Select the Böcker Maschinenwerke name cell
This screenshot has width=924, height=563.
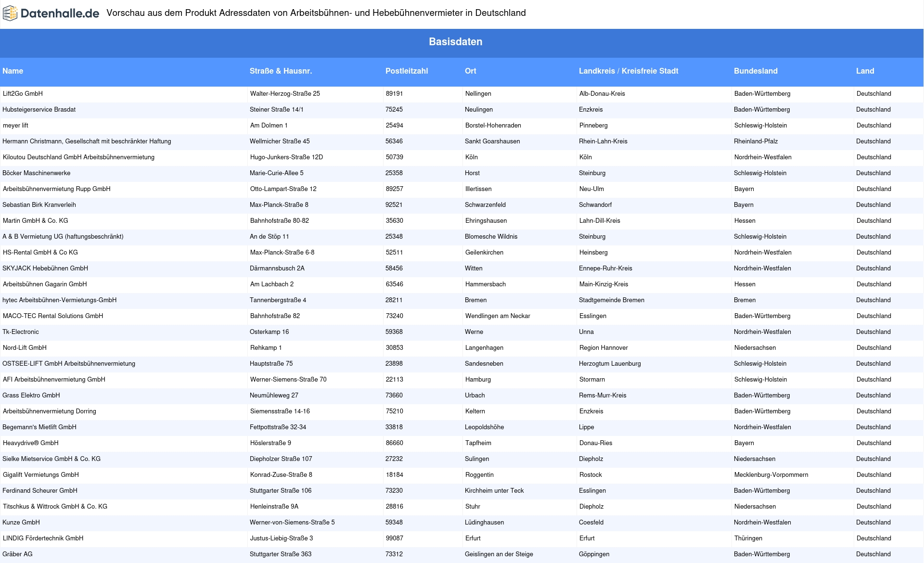click(36, 173)
